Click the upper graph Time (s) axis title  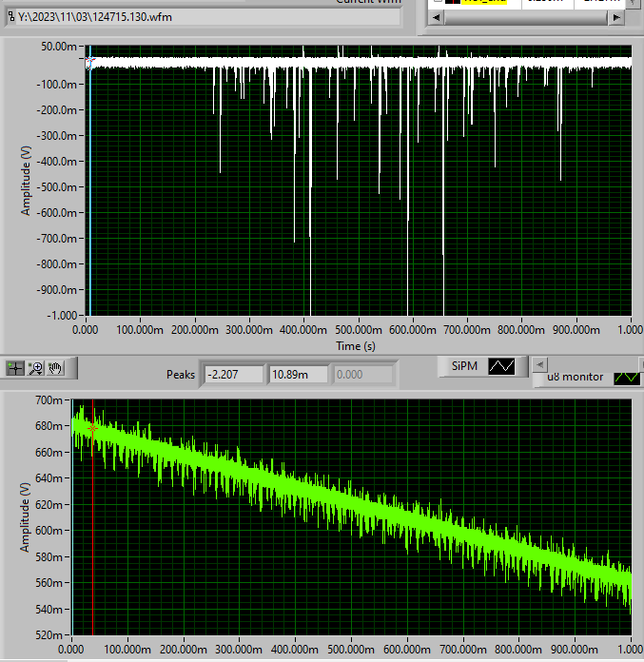coord(356,346)
